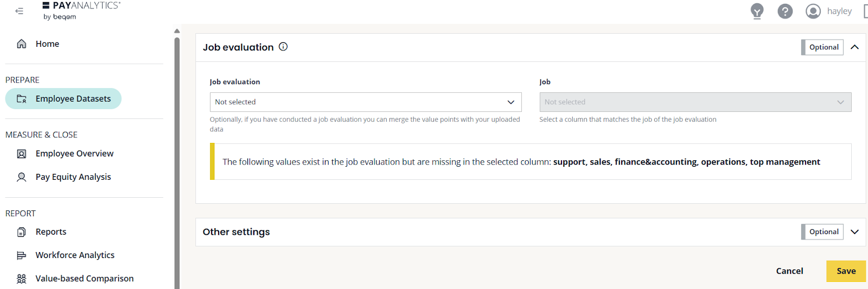Click the user profile avatar icon
Viewport: 868px width, 289px height.
coord(813,11)
